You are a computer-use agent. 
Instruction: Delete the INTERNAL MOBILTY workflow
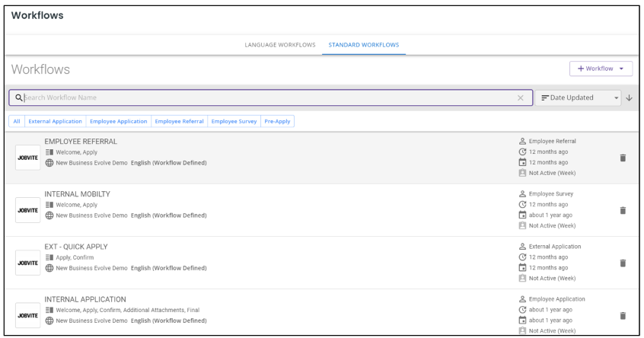point(623,210)
